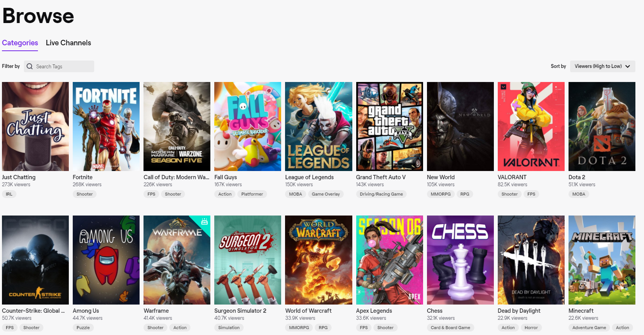Open the Grand Theft Auto V cover
Screen dimensions: 644x335
click(389, 127)
